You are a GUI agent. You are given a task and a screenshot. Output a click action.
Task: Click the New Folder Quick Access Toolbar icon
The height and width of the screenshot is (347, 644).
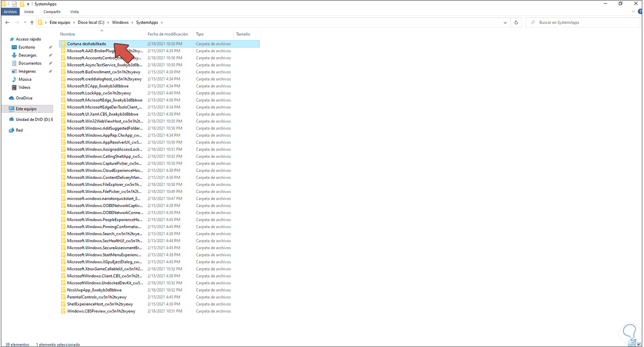22,4
